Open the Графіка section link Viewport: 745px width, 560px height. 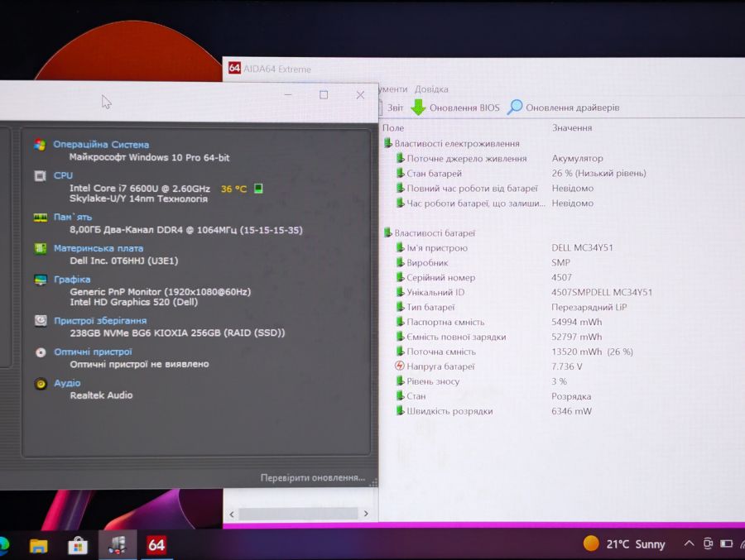[x=72, y=280]
